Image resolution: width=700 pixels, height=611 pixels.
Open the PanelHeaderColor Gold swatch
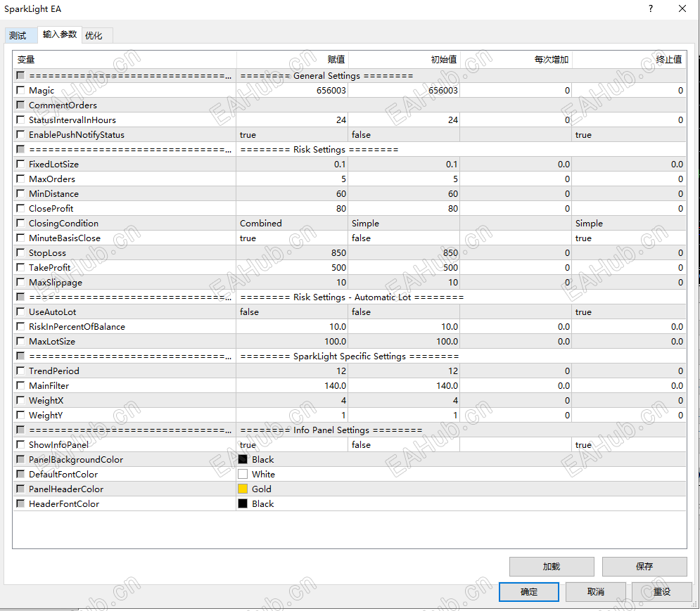click(243, 489)
